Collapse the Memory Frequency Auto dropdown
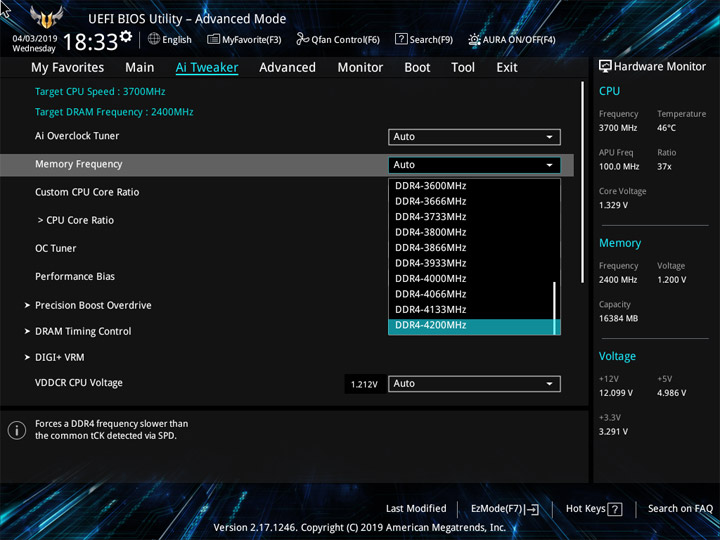 coord(474,165)
